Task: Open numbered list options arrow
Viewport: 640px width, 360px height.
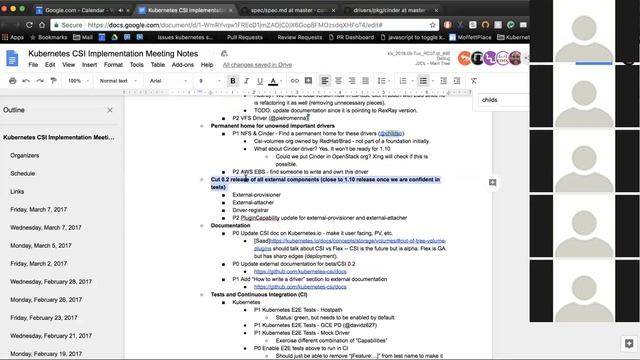Action: click(412, 81)
